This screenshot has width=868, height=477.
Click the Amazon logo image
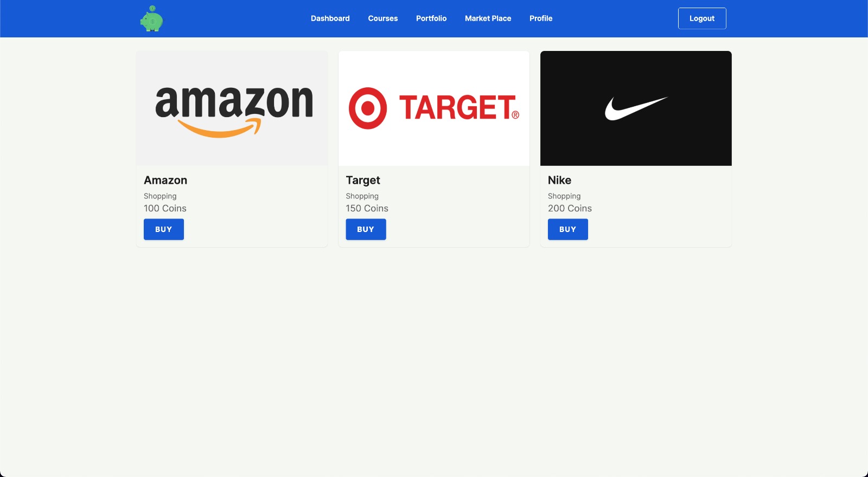pyautogui.click(x=232, y=108)
